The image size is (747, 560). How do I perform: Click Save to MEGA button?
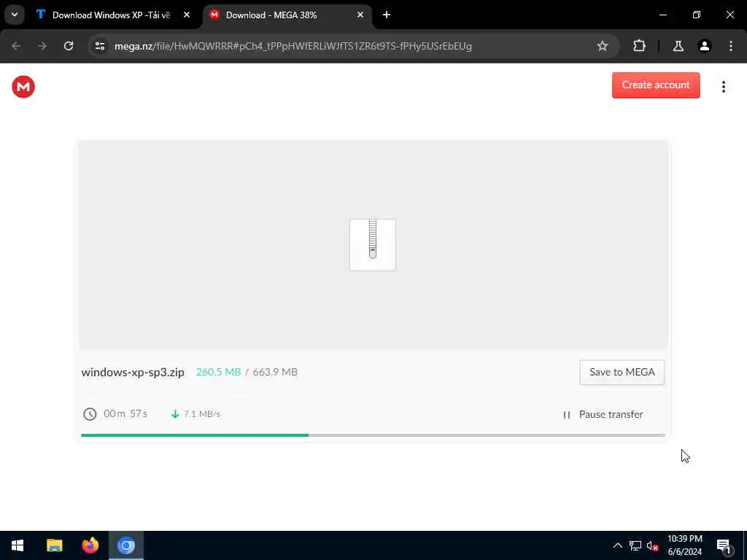(622, 373)
